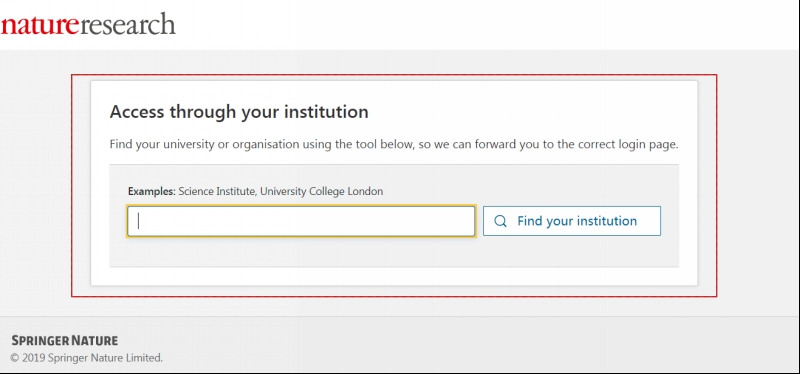Click the "Science Institute" example text
The width and height of the screenshot is (800, 374).
218,192
